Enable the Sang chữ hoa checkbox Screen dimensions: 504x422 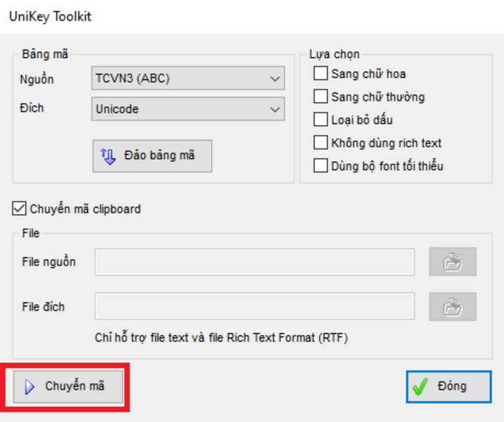tap(321, 74)
